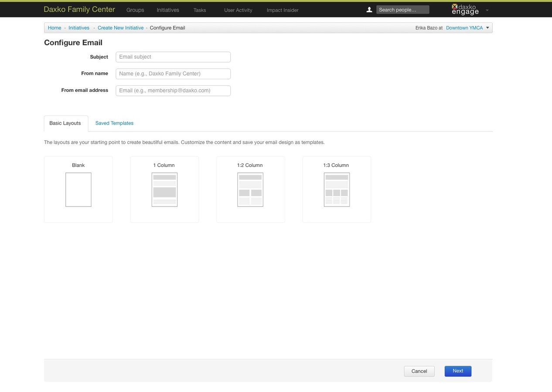Click the From name input field
552x392 pixels.
[x=173, y=74]
